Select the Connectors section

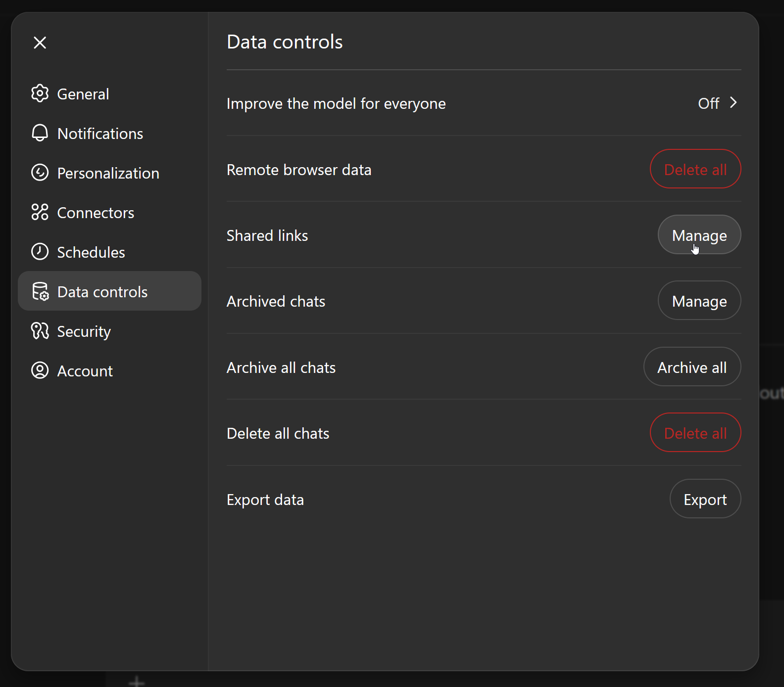109,213
